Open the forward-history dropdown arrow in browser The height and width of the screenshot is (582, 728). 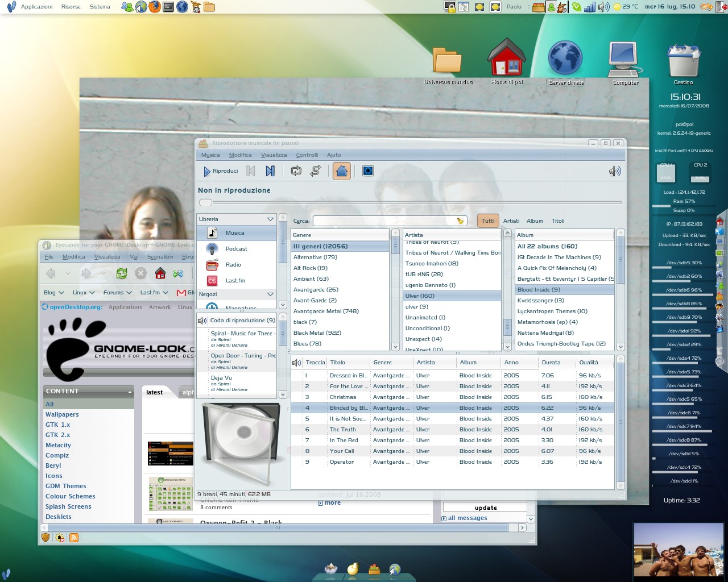point(103,273)
